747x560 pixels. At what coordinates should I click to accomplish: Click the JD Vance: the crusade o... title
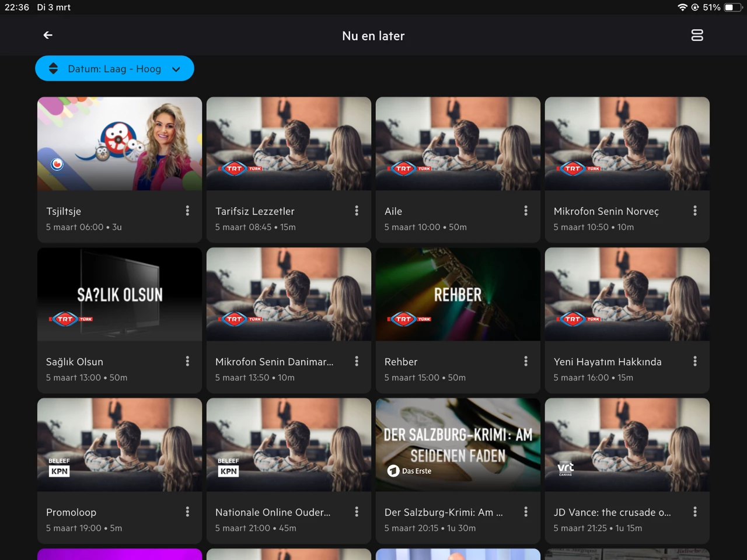(612, 512)
